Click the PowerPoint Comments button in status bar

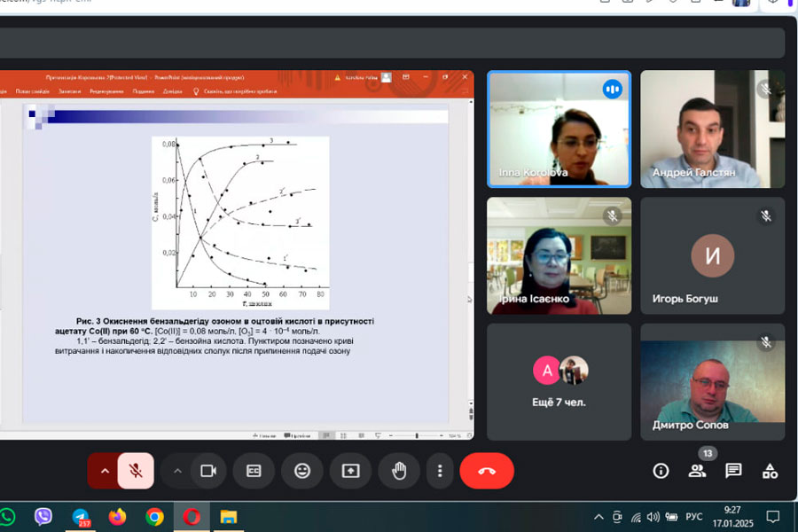pyautogui.click(x=297, y=435)
